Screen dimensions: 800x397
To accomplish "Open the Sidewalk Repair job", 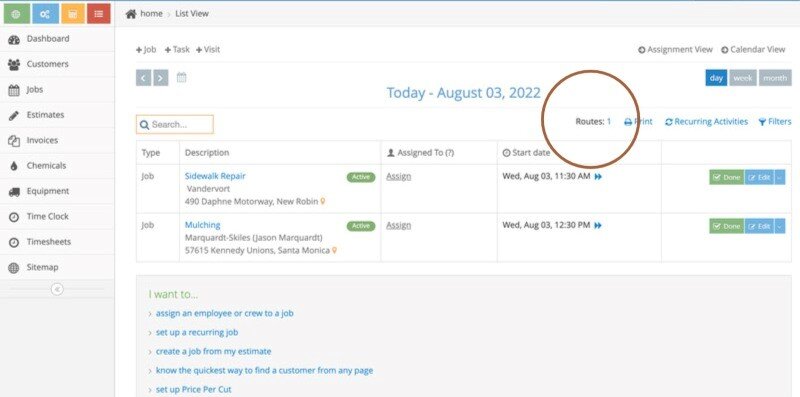I will tap(215, 176).
